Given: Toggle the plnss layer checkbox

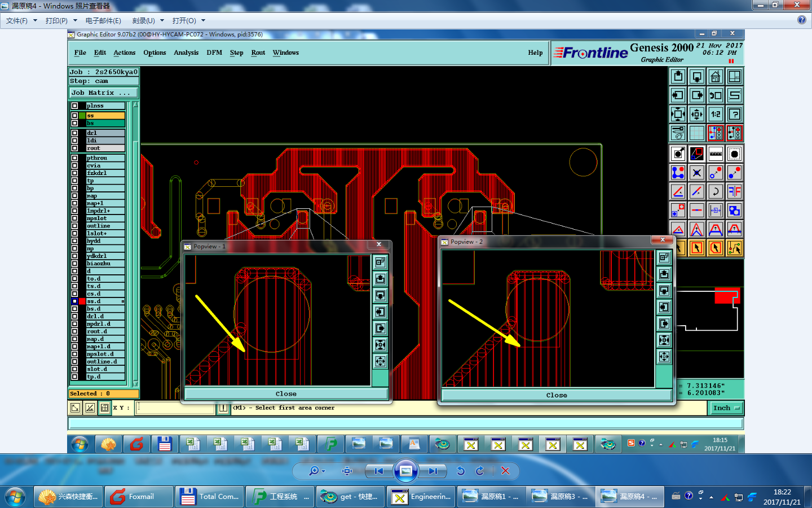Looking at the screenshot, I should point(74,106).
